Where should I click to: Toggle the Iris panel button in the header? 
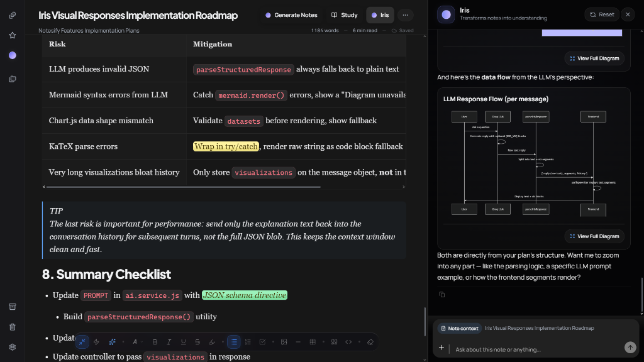pos(380,15)
